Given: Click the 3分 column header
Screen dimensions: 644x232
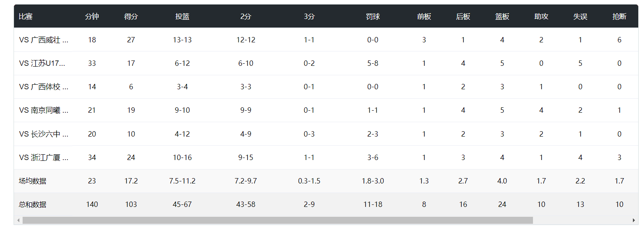Looking at the screenshot, I should (309, 16).
